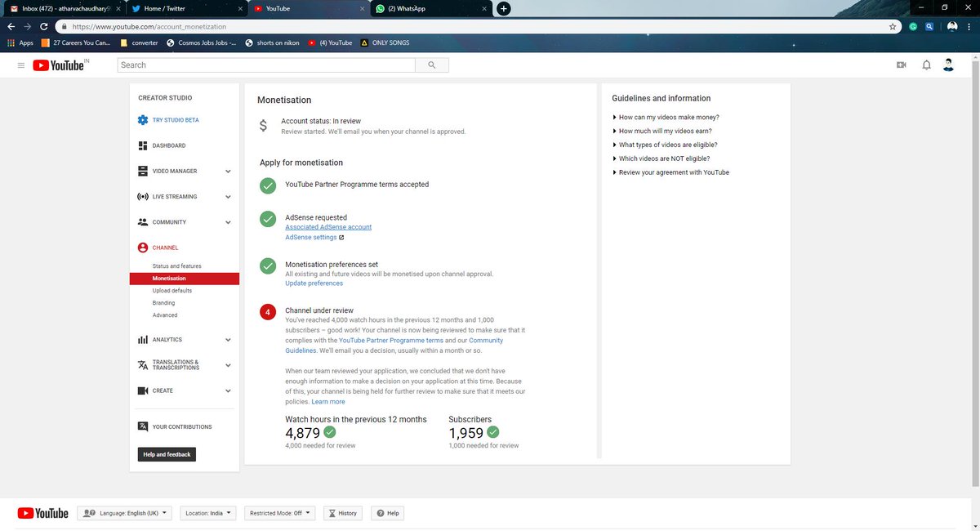Click the Analytics bar chart icon

[x=143, y=340]
